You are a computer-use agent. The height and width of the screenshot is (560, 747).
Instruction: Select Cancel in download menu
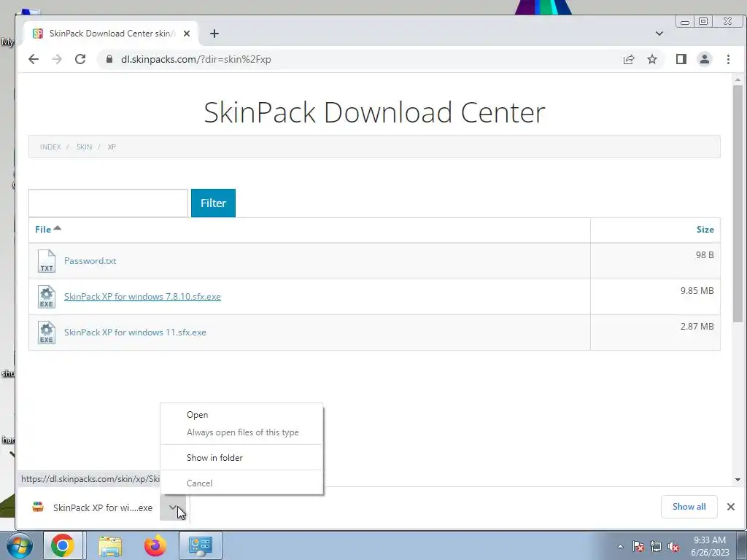(241, 483)
